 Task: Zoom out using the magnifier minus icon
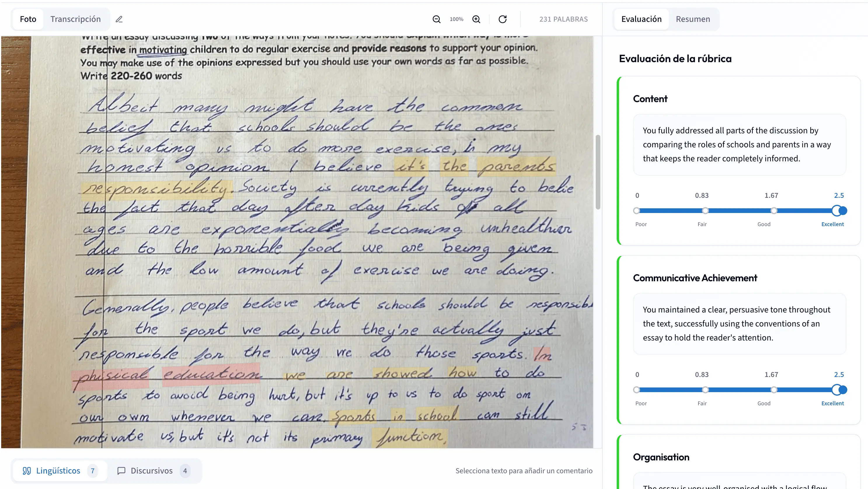tap(436, 19)
